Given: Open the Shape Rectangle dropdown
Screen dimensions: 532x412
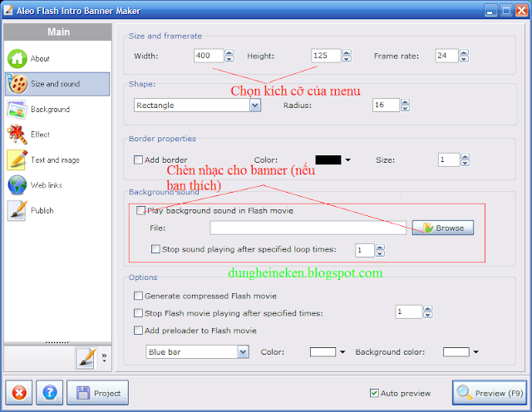Looking at the screenshot, I should (255, 105).
